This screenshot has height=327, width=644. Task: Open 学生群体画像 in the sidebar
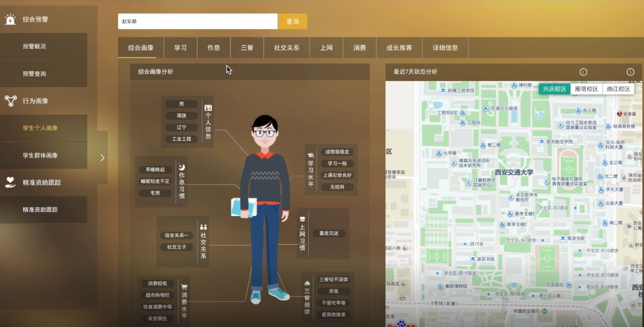(x=40, y=155)
